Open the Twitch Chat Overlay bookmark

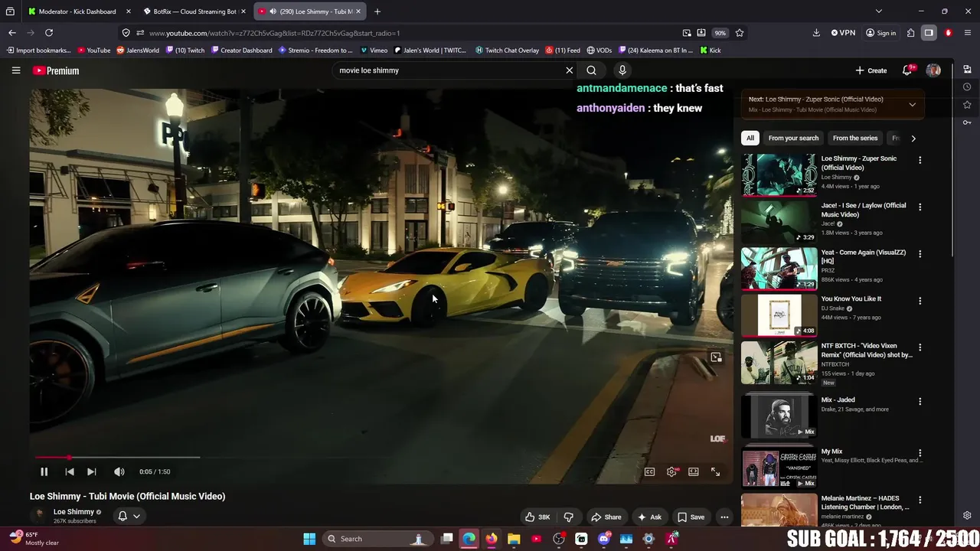point(507,51)
